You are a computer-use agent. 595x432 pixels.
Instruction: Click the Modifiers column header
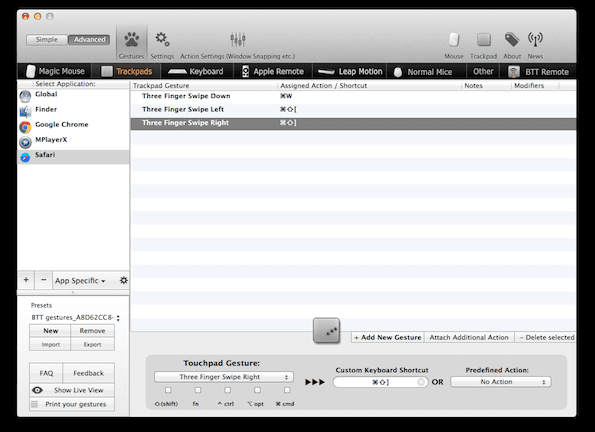(x=535, y=85)
